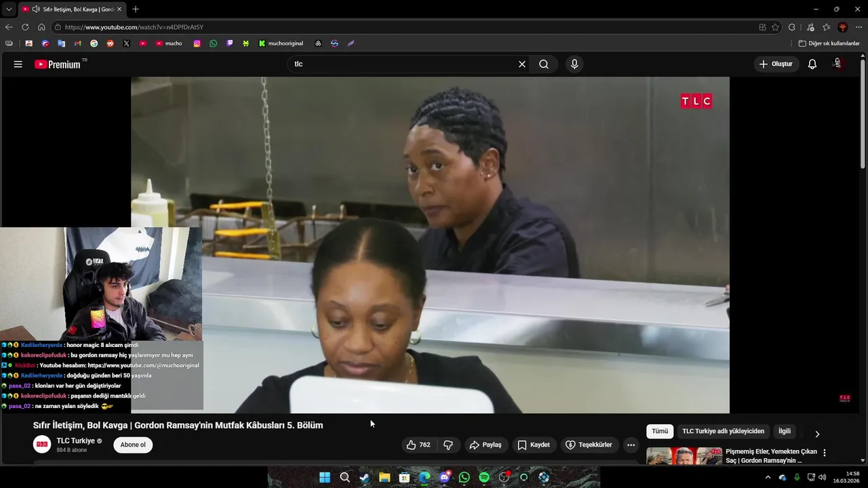Open the X (Twitter) bookmark

coord(126,43)
